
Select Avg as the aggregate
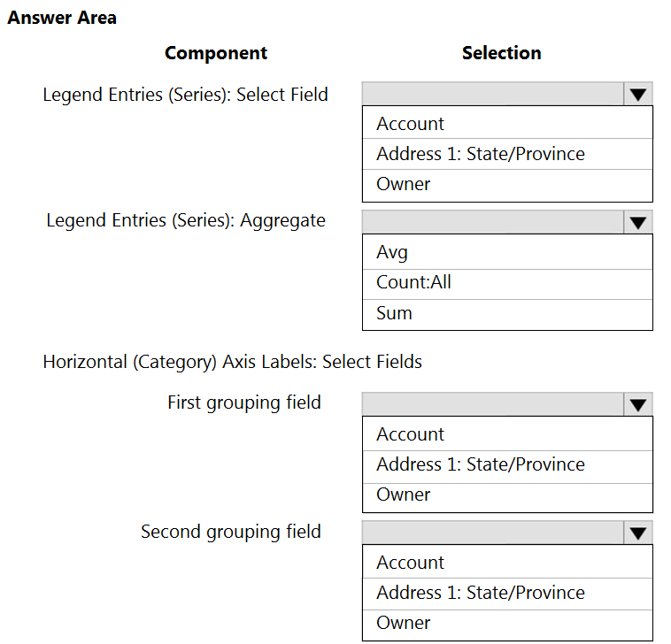[x=392, y=252]
